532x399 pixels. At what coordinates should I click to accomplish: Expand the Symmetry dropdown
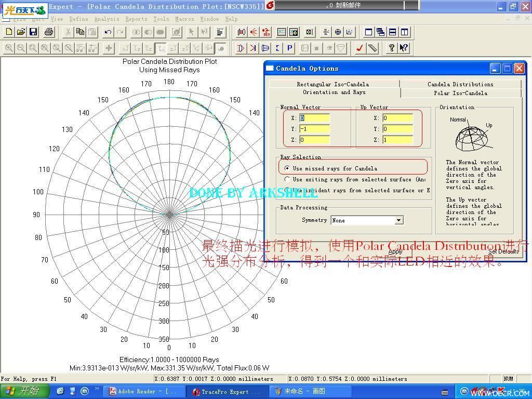point(398,220)
